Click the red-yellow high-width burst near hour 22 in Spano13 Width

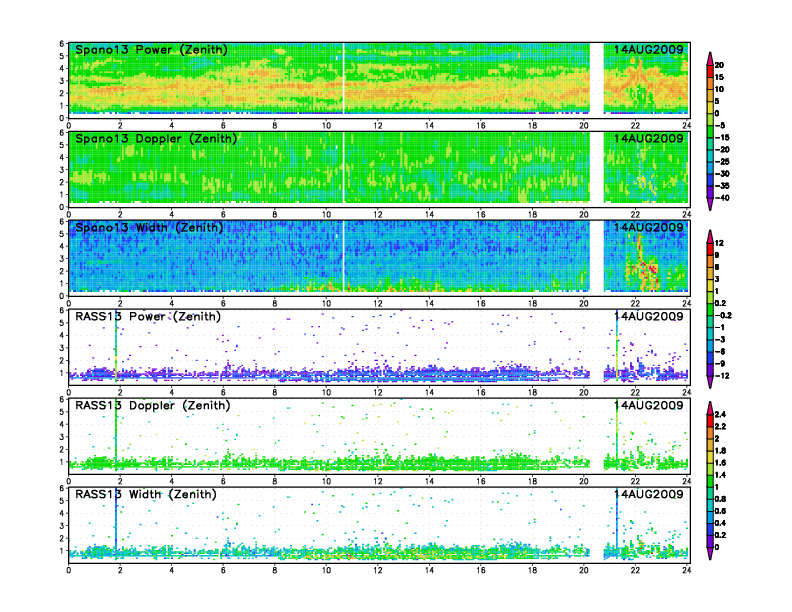click(642, 263)
